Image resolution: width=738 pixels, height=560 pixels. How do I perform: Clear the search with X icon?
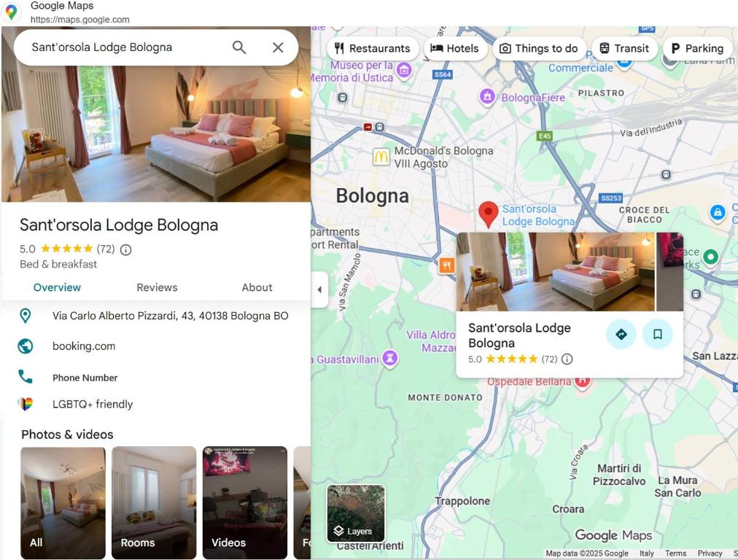(278, 47)
